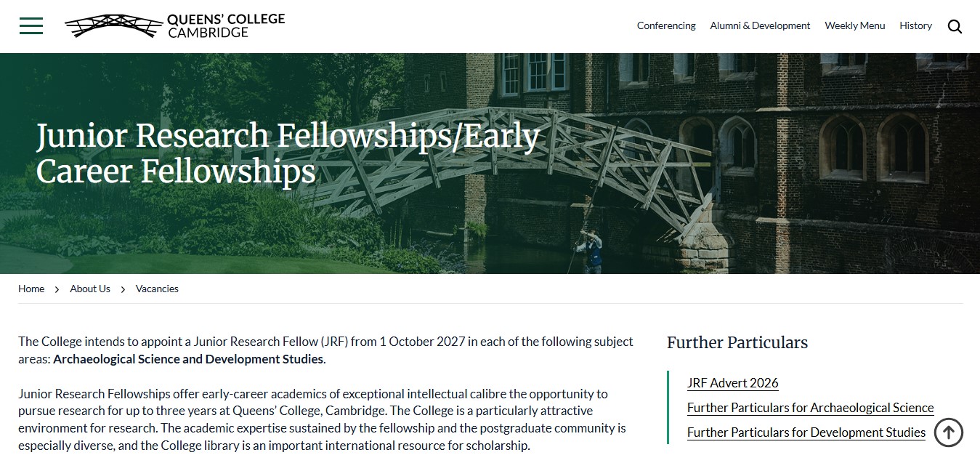
Task: Open Further Particulars for Archaeological Science
Action: click(x=810, y=408)
